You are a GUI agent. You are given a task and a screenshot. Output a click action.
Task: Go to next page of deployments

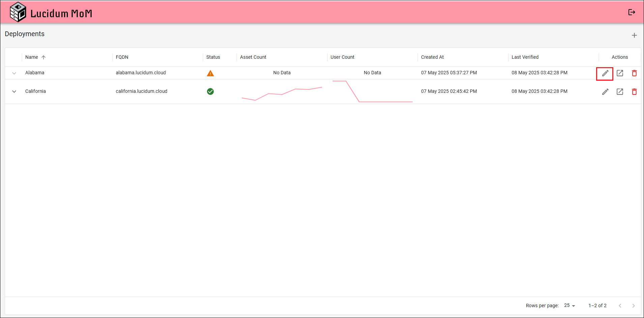coord(633,306)
